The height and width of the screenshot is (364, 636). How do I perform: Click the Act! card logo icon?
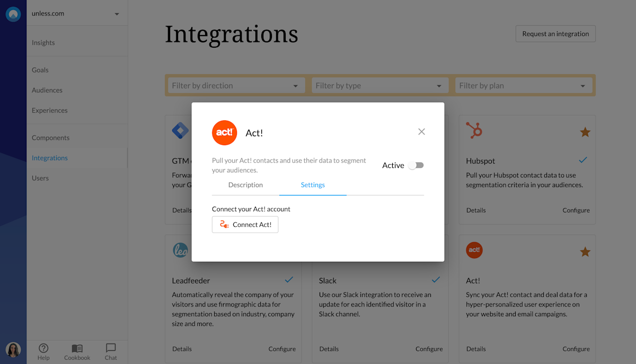pyautogui.click(x=474, y=250)
